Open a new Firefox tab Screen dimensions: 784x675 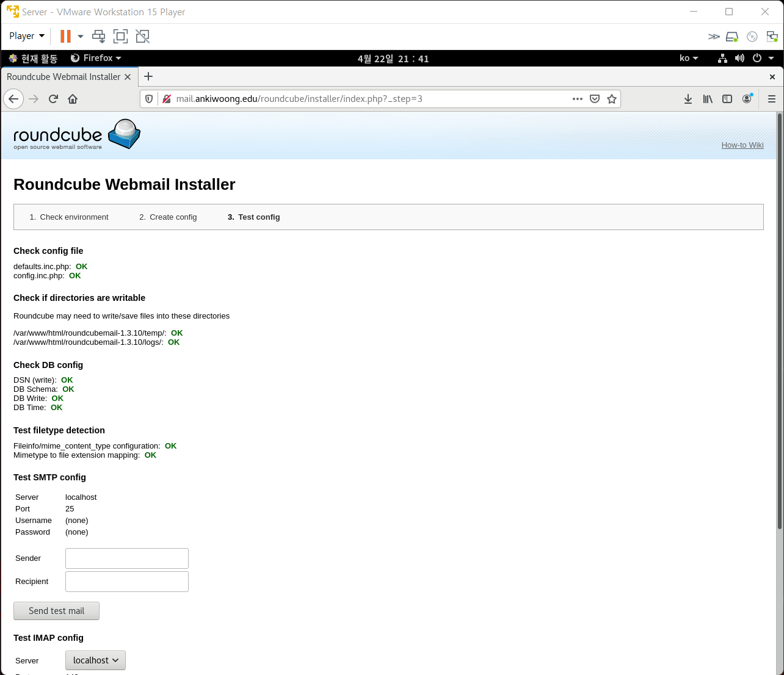pyautogui.click(x=148, y=76)
